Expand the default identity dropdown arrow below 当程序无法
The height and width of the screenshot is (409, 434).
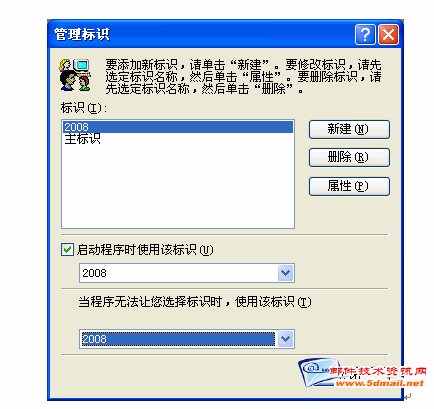[x=286, y=339]
